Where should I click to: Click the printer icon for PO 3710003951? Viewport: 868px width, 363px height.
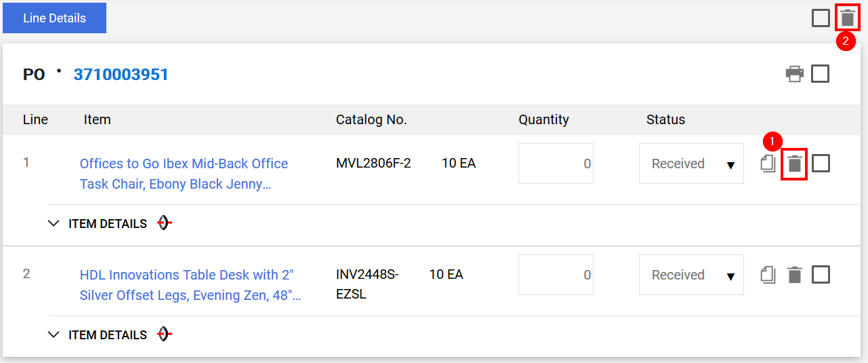click(795, 73)
